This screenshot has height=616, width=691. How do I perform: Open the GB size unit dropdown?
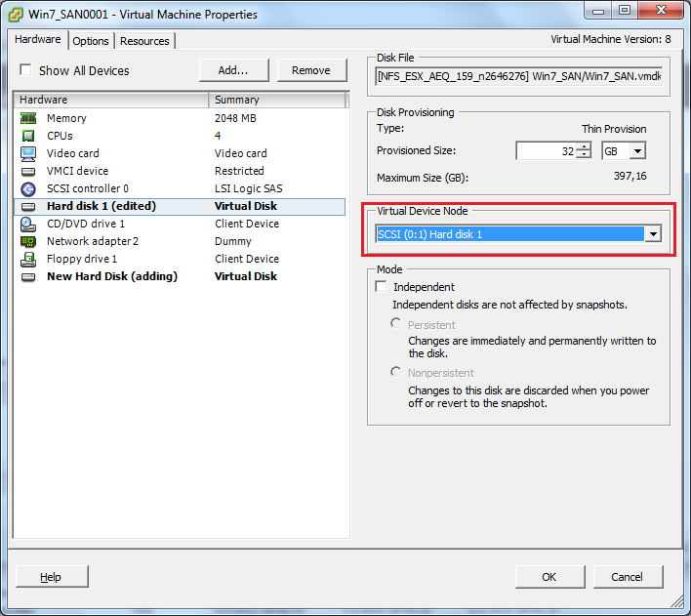click(637, 151)
